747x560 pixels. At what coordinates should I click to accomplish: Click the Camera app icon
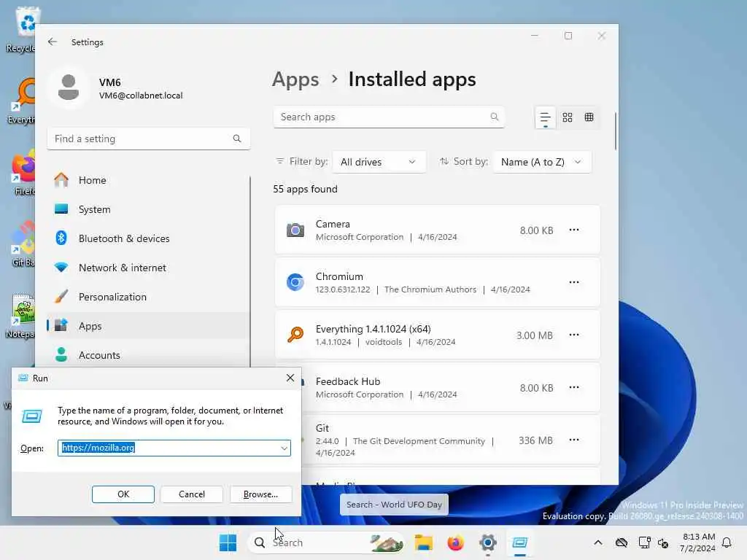295,230
